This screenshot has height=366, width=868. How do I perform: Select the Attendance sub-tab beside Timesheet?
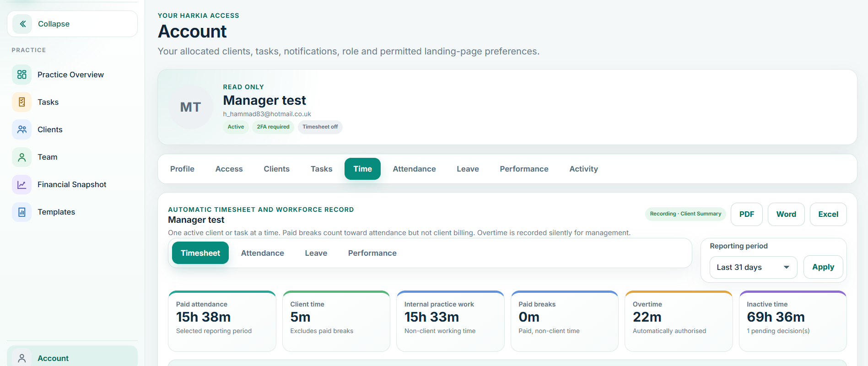click(262, 253)
